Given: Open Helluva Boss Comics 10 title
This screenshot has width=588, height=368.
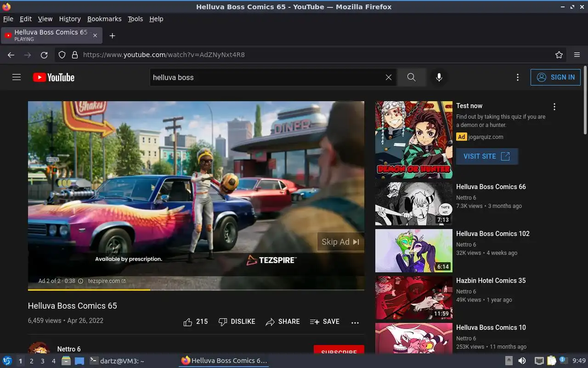Looking at the screenshot, I should point(491,328).
